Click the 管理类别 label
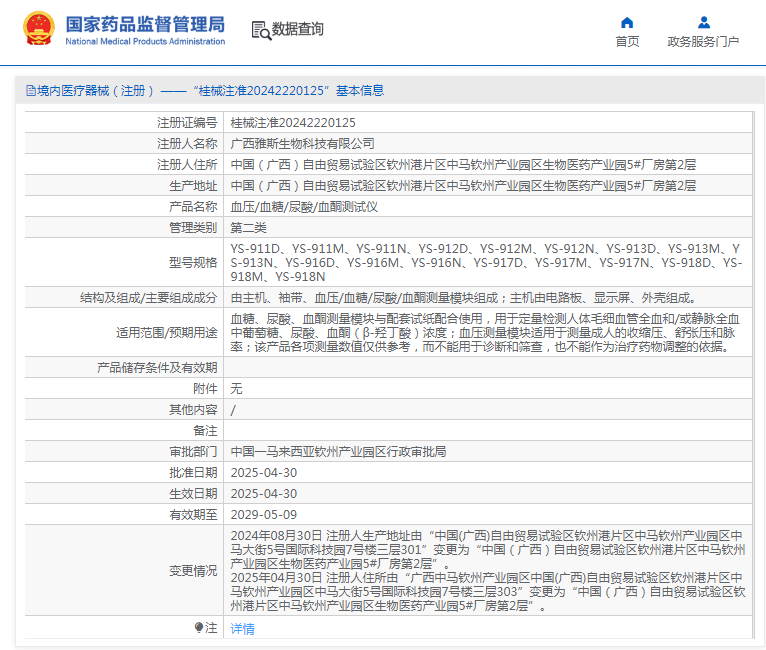Screen dimensions: 766x650 pos(193,228)
